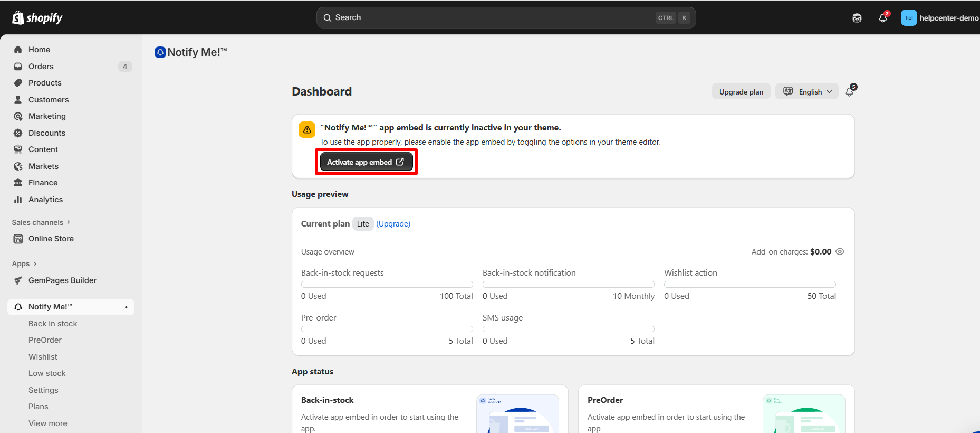This screenshot has height=433, width=980.
Task: Open Back in stock submenu item
Action: tap(53, 324)
